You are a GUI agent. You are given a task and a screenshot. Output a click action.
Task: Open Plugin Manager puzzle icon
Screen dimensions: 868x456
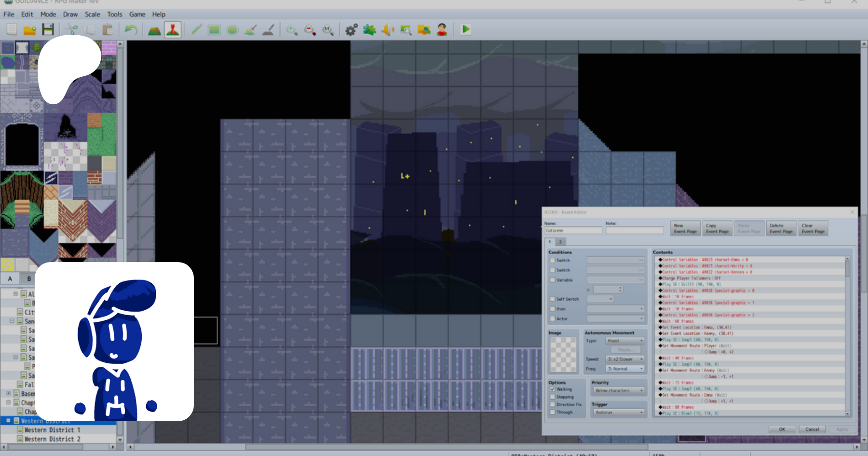(x=370, y=30)
